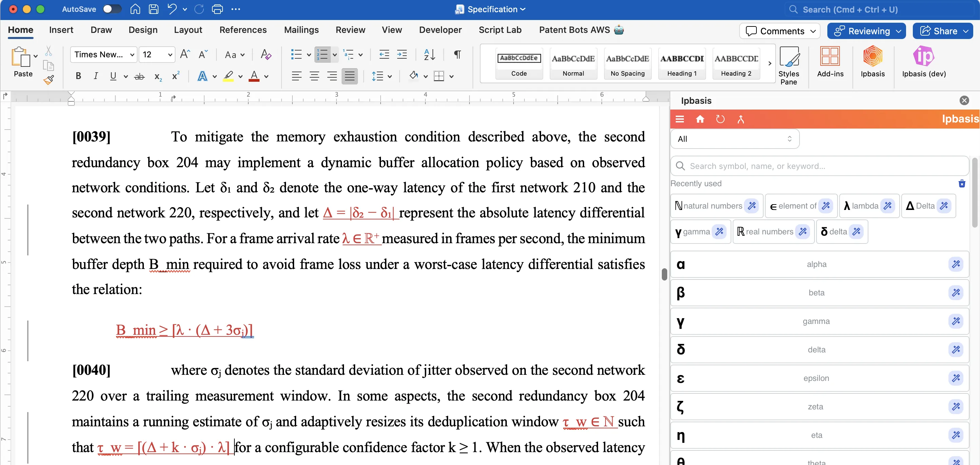The width and height of the screenshot is (980, 465).
Task: Click the Add-ins button
Action: pyautogui.click(x=830, y=62)
